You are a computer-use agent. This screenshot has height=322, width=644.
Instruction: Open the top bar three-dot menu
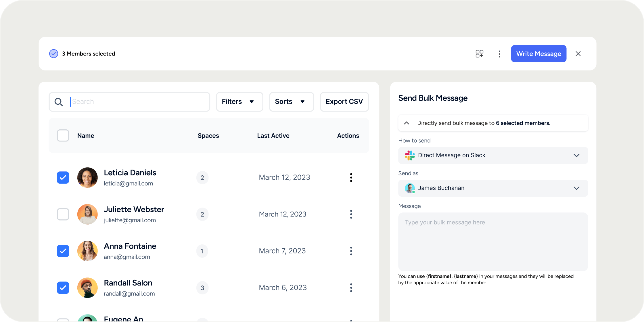499,54
